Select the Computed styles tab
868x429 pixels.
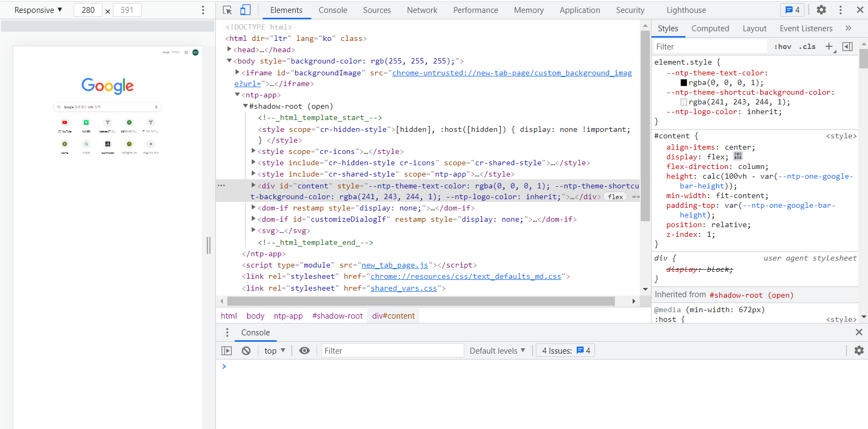click(x=710, y=28)
